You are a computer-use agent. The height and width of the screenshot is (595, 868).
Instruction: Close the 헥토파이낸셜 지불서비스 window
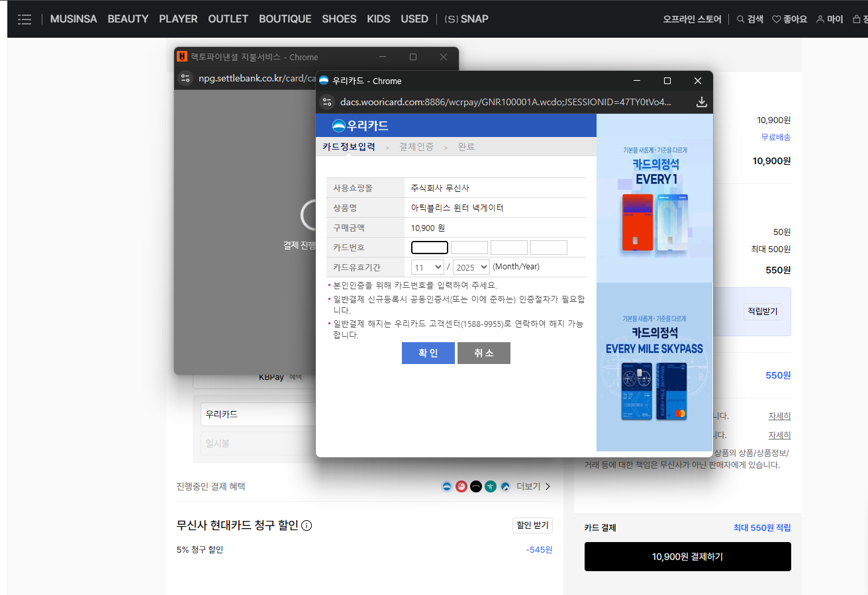click(444, 57)
